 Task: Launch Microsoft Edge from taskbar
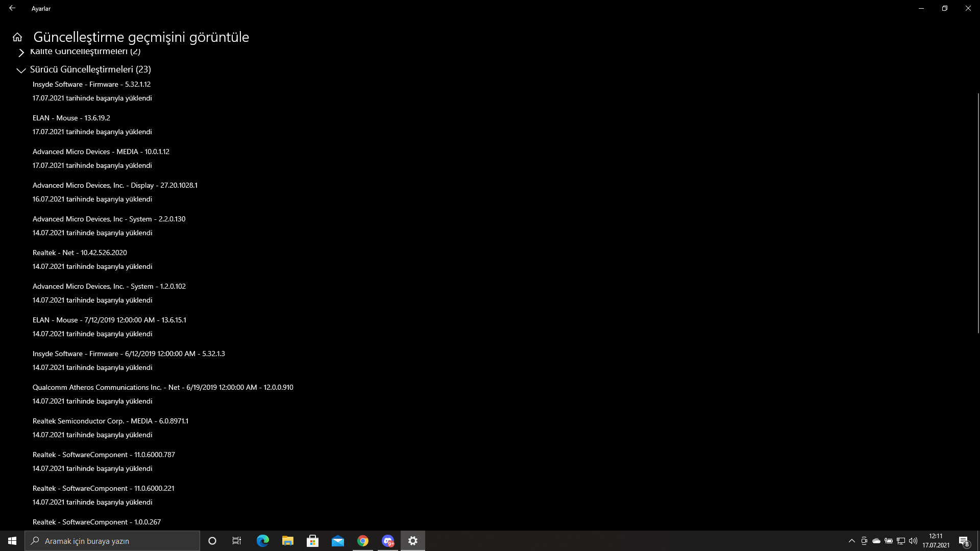(x=262, y=541)
